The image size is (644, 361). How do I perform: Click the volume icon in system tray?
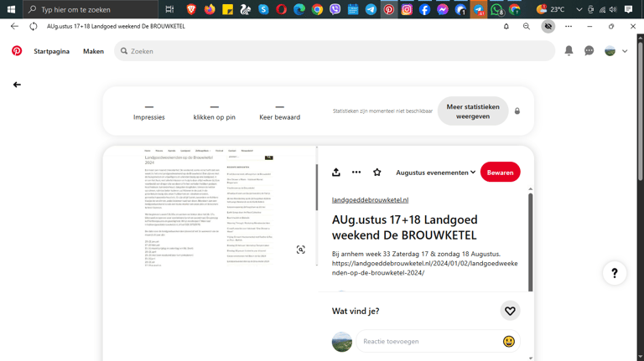613,9
